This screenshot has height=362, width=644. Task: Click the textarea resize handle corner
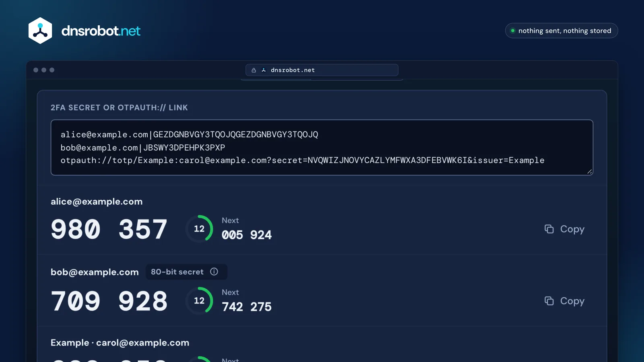[590, 172]
